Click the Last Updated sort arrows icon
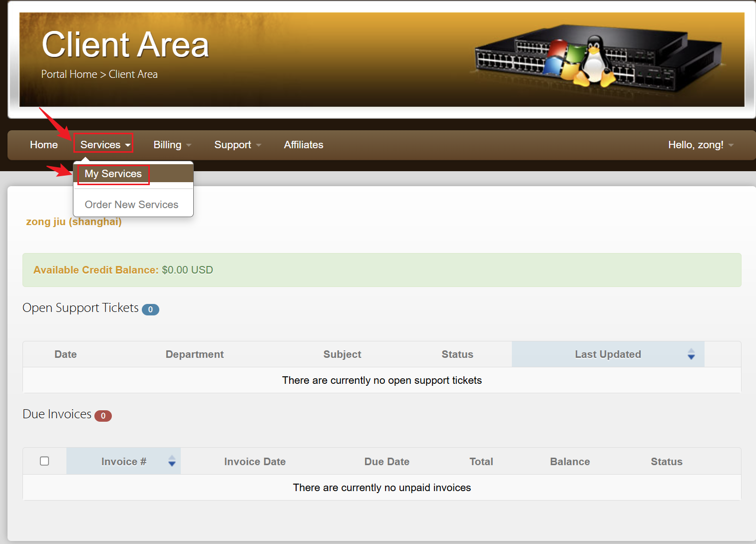The height and width of the screenshot is (544, 756). 691,354
